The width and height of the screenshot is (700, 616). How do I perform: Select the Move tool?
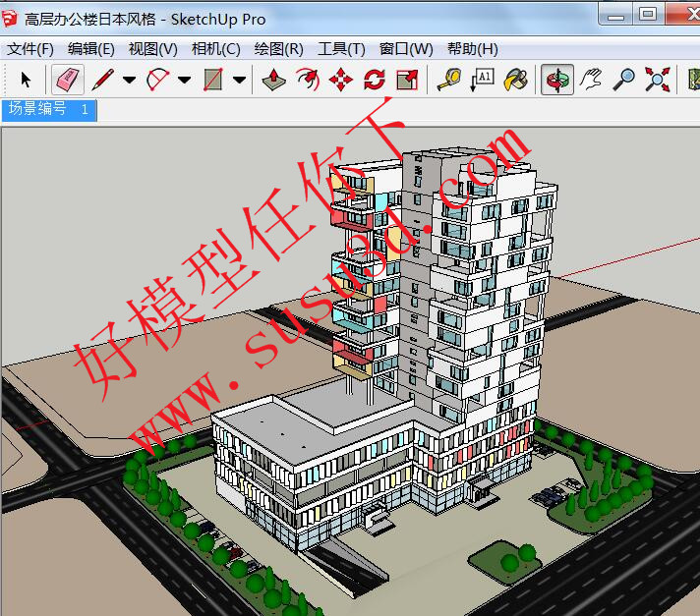coord(340,80)
